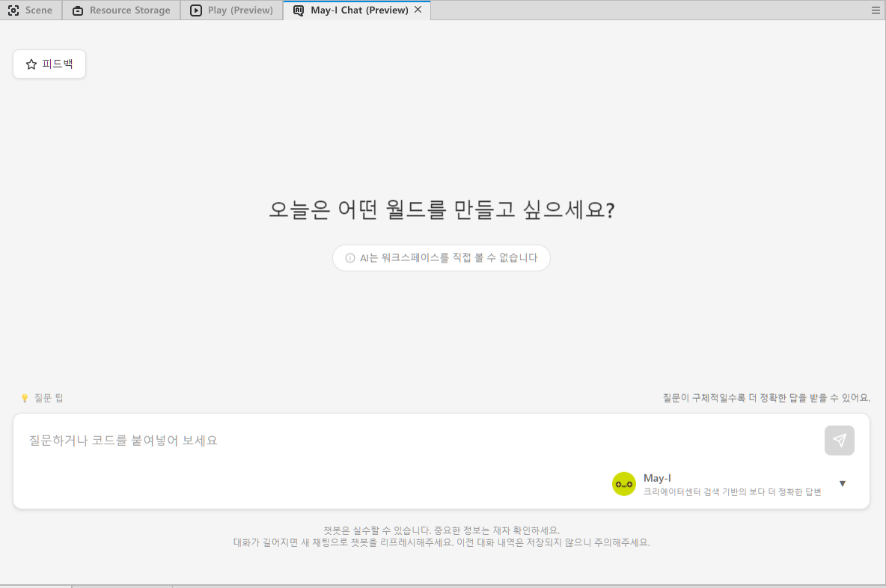Click the heading 오늘은 어떤 월드를 만들고 싶으세요?

tap(442, 209)
